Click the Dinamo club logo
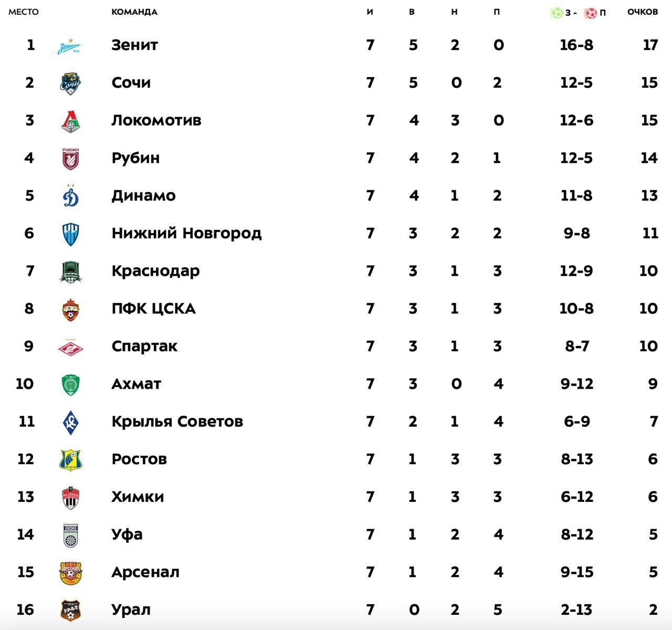Screen dimensions: 672x630 click(x=70, y=196)
